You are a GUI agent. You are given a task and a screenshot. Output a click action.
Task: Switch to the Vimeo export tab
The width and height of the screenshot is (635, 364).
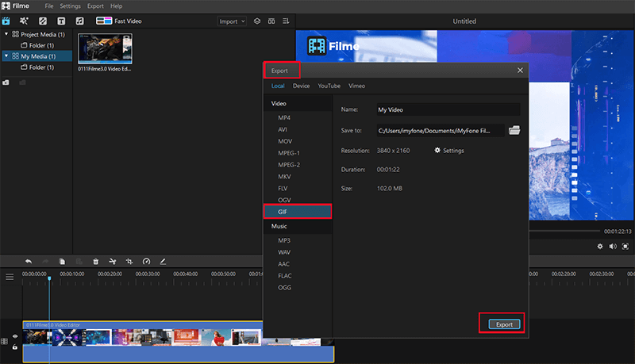(356, 86)
